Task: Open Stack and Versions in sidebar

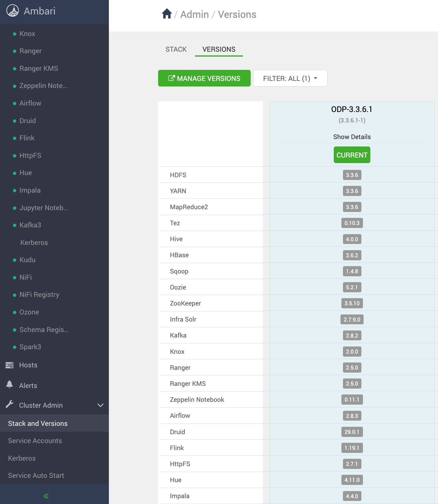Action: pos(54,423)
